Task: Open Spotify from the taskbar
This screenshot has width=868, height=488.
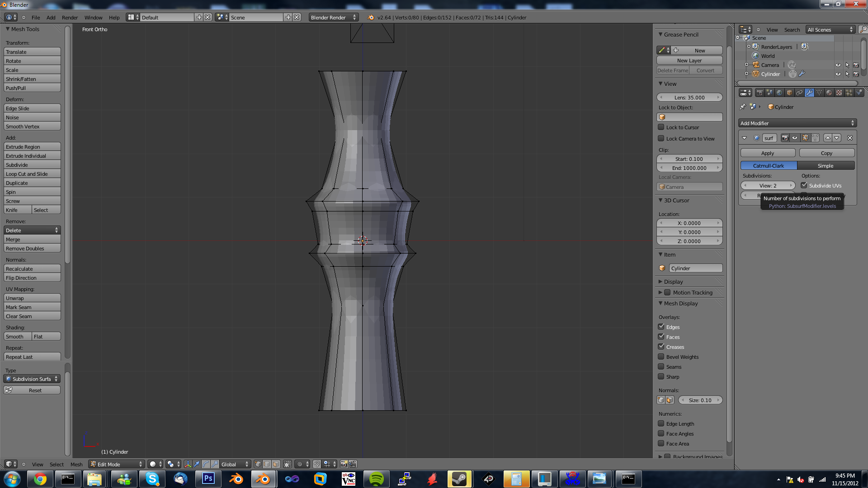Action: [x=377, y=479]
